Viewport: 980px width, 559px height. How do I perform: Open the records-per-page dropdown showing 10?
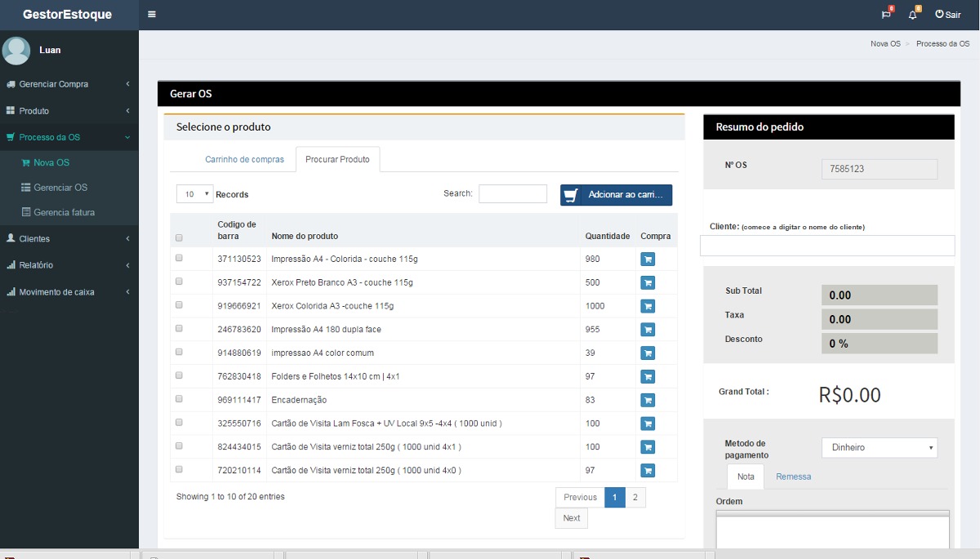[x=194, y=193]
